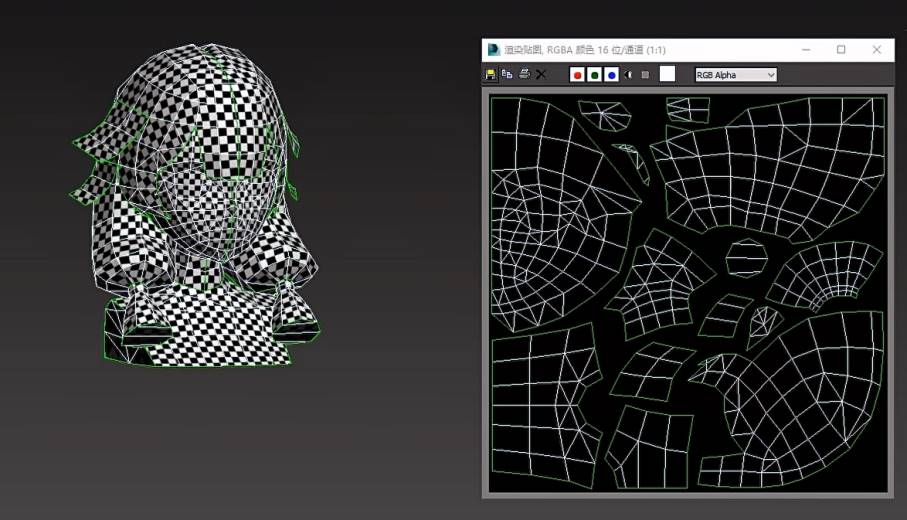Click the Clone Rendered Frame Window icon
This screenshot has height=520, width=907.
tap(507, 74)
